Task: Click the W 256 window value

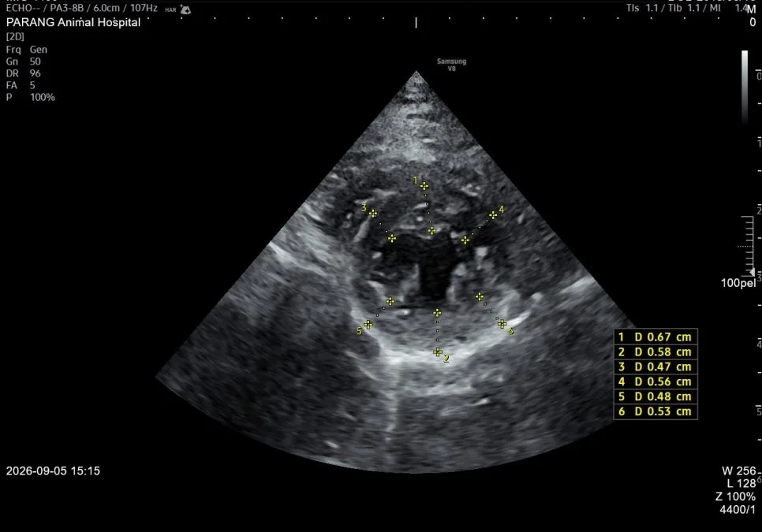Action: (x=738, y=471)
